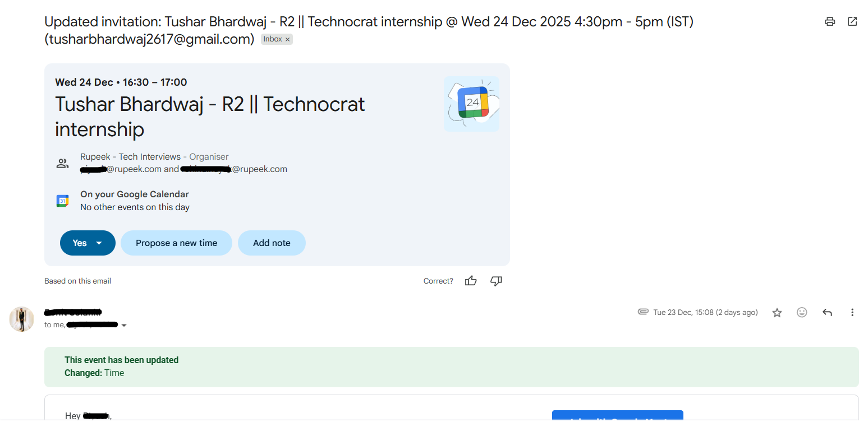This screenshot has width=868, height=422.
Task: Give thumbs up to the event summary
Action: coord(471,281)
